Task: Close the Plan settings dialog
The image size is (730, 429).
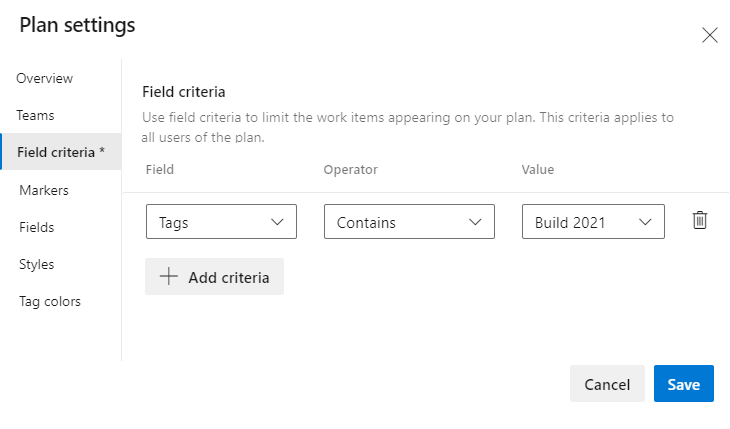Action: click(710, 35)
